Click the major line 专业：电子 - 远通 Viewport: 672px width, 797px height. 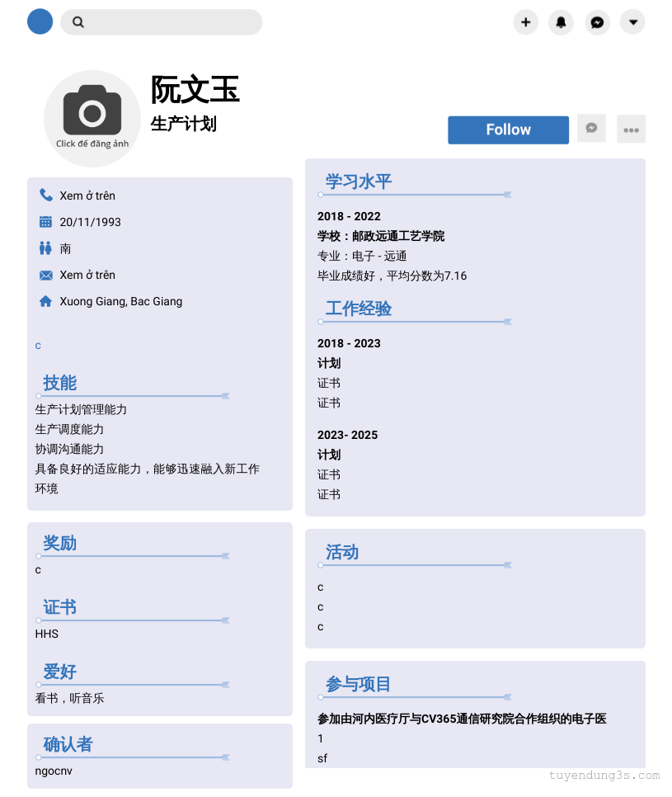pyautogui.click(x=362, y=256)
